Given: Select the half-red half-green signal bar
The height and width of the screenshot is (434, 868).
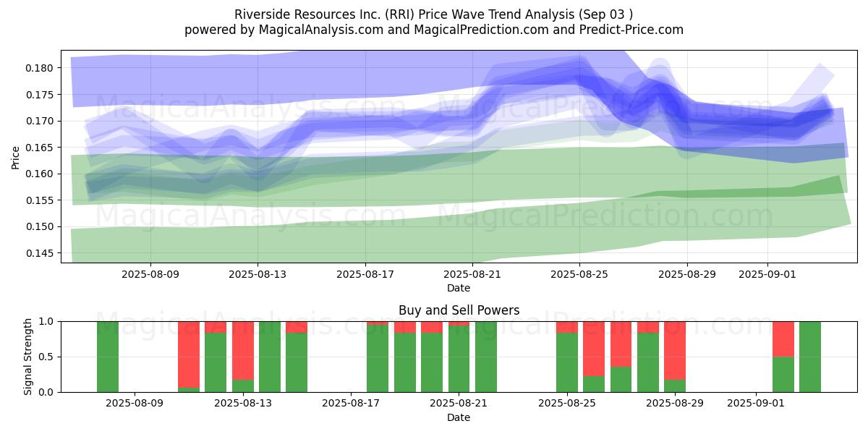Looking at the screenshot, I should coord(783,357).
